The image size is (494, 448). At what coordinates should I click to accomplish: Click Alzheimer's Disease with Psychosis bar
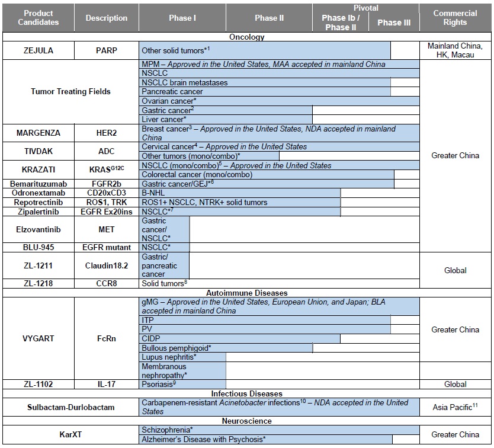coord(265,439)
